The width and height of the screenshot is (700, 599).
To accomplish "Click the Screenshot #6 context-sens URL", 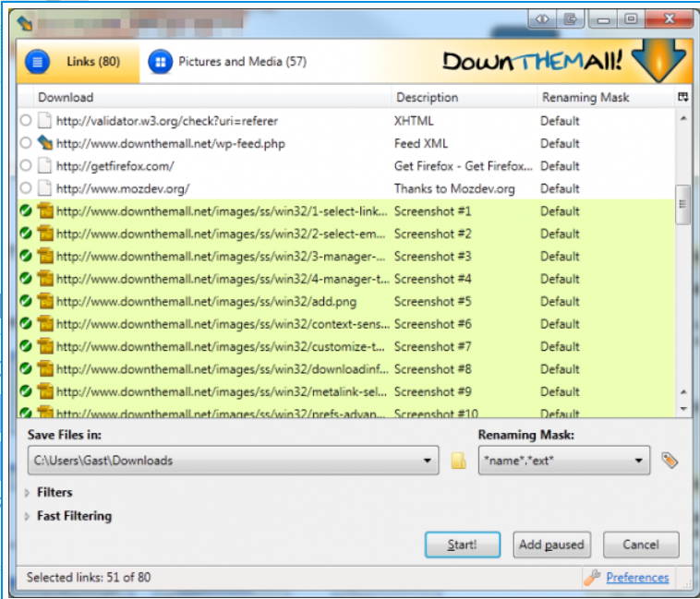I will click(223, 324).
